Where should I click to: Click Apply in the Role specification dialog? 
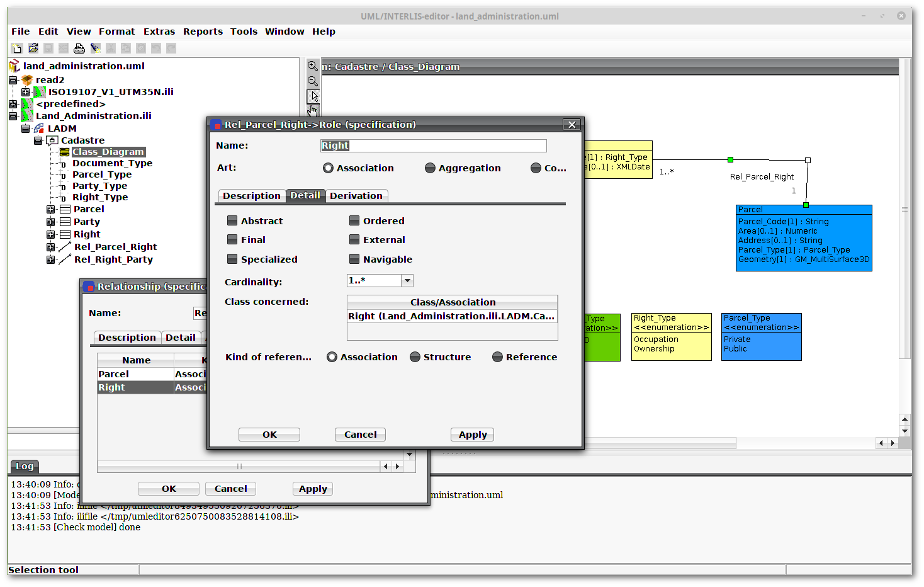click(473, 435)
